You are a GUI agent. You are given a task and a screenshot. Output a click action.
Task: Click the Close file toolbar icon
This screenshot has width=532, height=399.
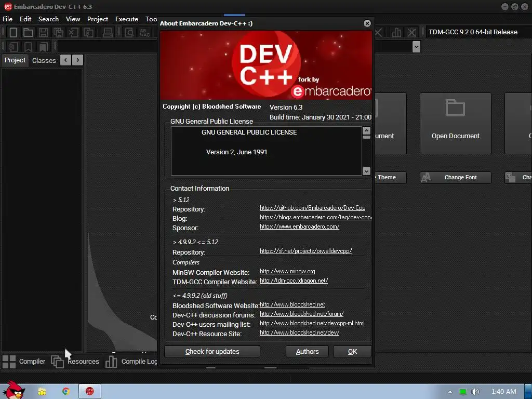pyautogui.click(x=73, y=33)
